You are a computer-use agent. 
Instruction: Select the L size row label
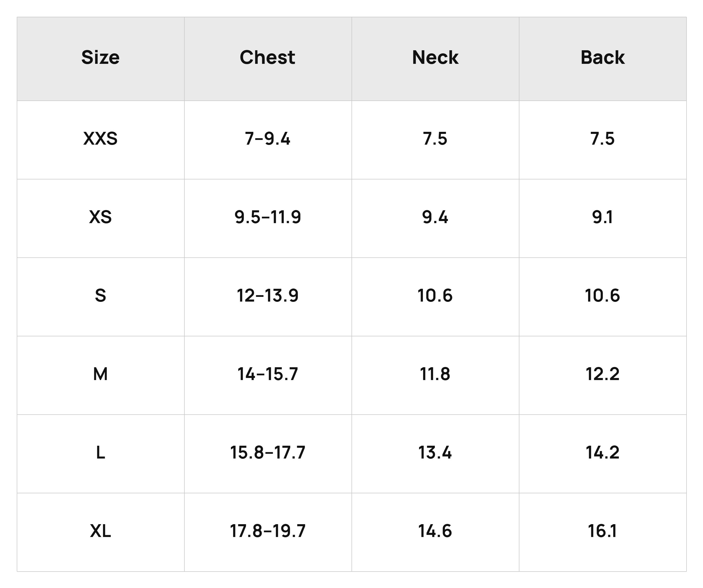coord(100,453)
